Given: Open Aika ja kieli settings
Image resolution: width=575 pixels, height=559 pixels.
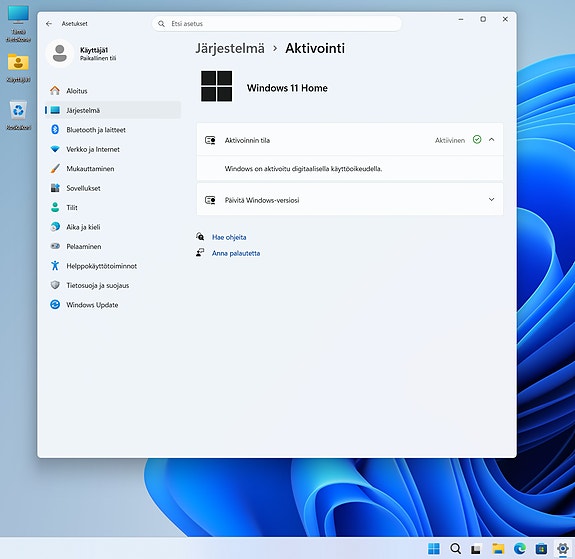Looking at the screenshot, I should point(113,227).
